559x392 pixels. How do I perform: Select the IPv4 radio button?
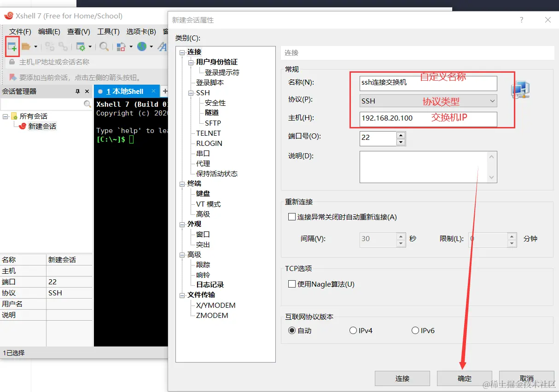(353, 330)
